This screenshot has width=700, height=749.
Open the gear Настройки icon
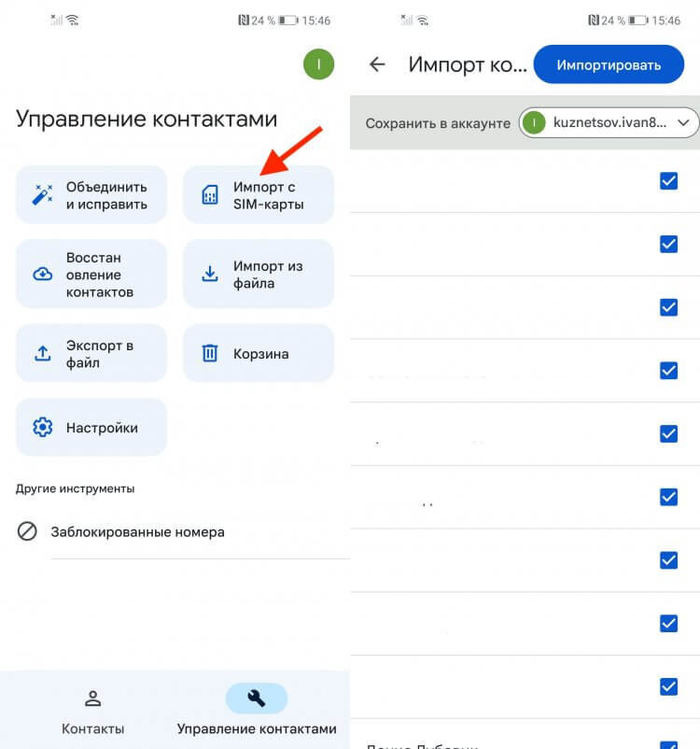pyautogui.click(x=43, y=427)
